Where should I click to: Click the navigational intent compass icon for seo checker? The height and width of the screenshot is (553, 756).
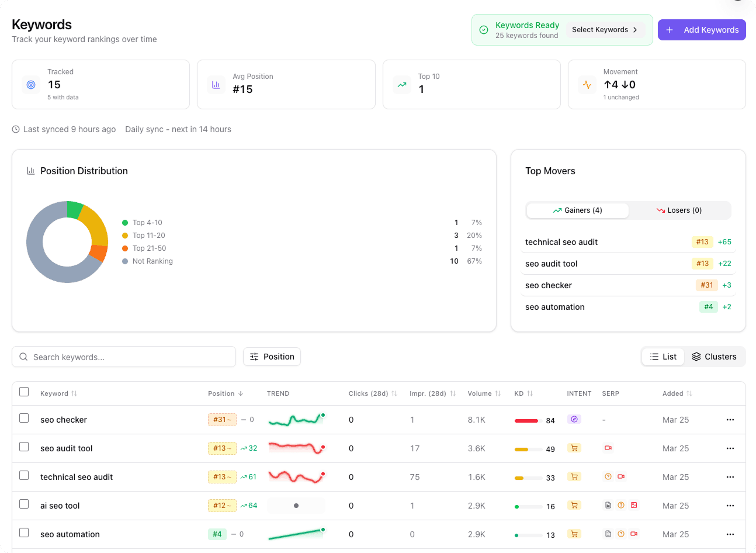pos(574,419)
